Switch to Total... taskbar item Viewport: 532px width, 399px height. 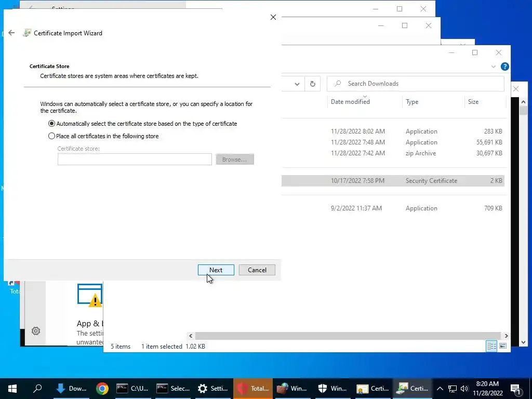point(253,389)
